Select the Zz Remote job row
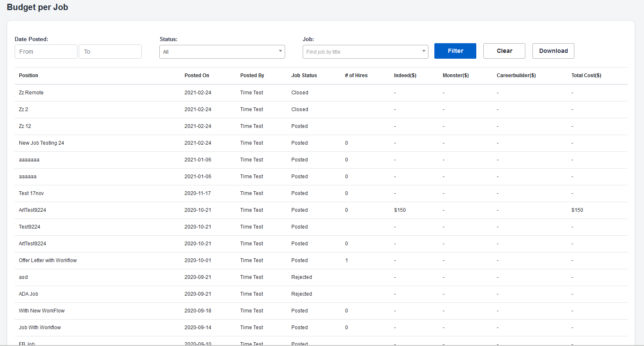The width and height of the screenshot is (644, 346). 31,93
